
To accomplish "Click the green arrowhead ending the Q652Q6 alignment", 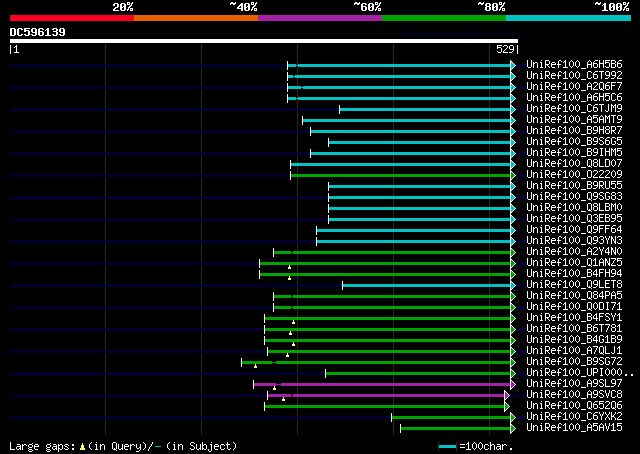I will pos(507,407).
